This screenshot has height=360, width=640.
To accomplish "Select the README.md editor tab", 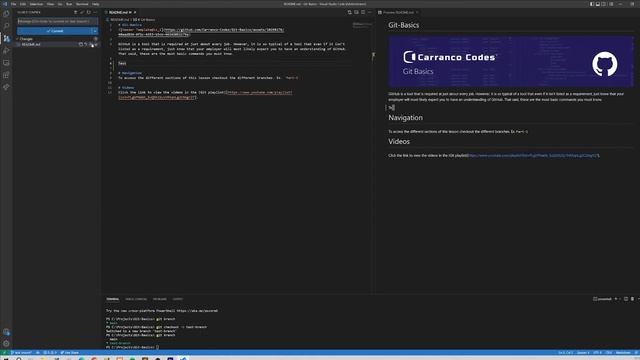I will (120, 12).
